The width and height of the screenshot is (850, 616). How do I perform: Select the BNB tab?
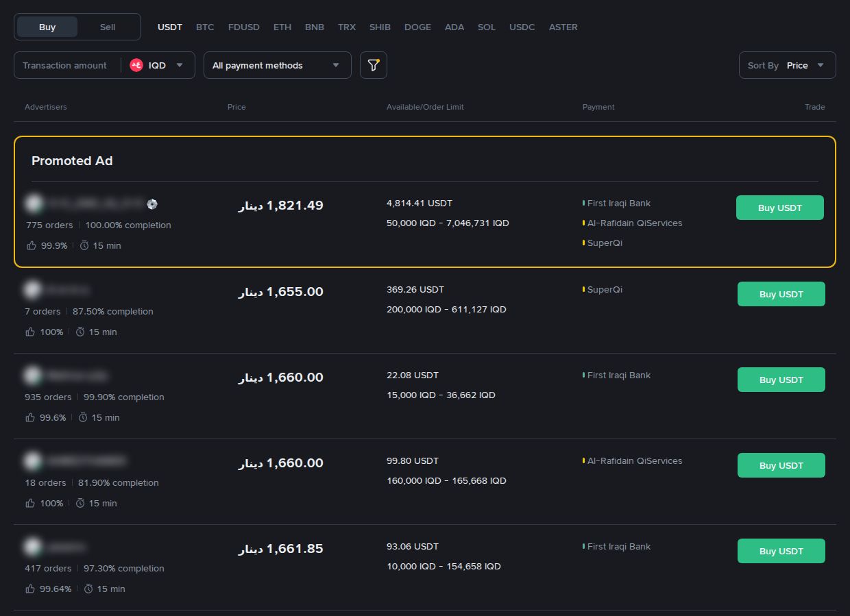click(315, 27)
